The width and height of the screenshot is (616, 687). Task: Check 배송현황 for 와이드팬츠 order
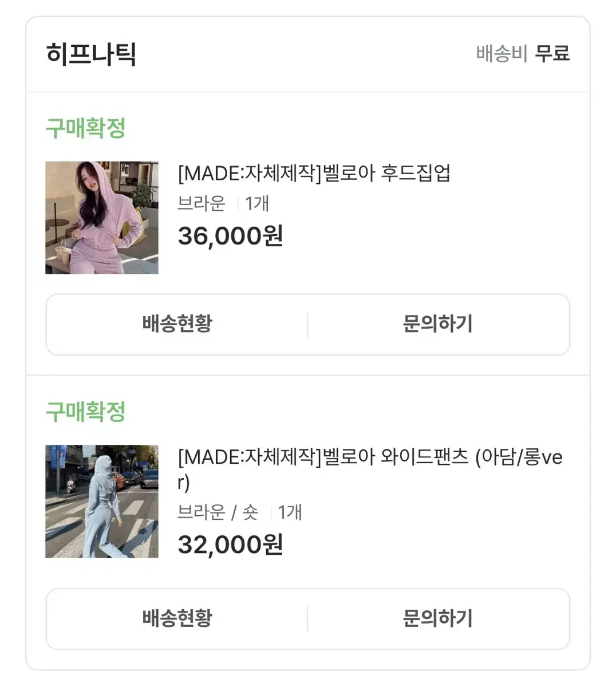[177, 619]
